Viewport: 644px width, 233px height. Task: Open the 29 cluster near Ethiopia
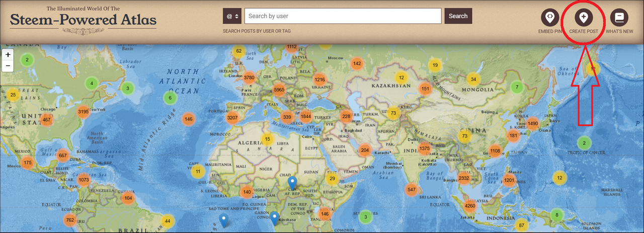tap(332, 179)
